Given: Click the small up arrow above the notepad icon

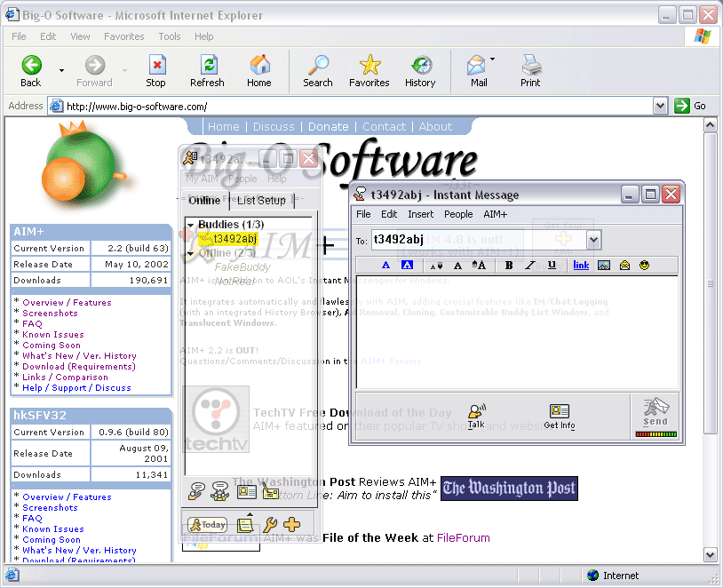Looking at the screenshot, I should (x=250, y=513).
